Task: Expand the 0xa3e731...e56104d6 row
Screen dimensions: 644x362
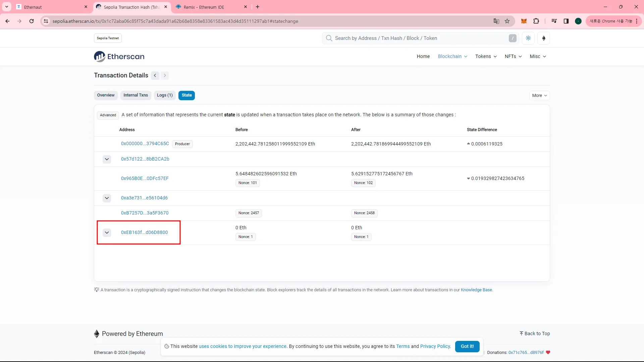Action: (107, 198)
